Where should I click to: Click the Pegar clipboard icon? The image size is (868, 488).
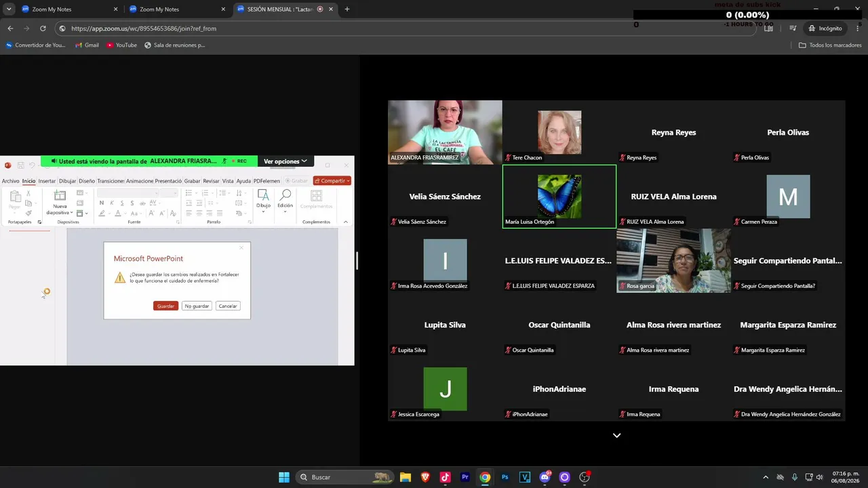pos(15,197)
